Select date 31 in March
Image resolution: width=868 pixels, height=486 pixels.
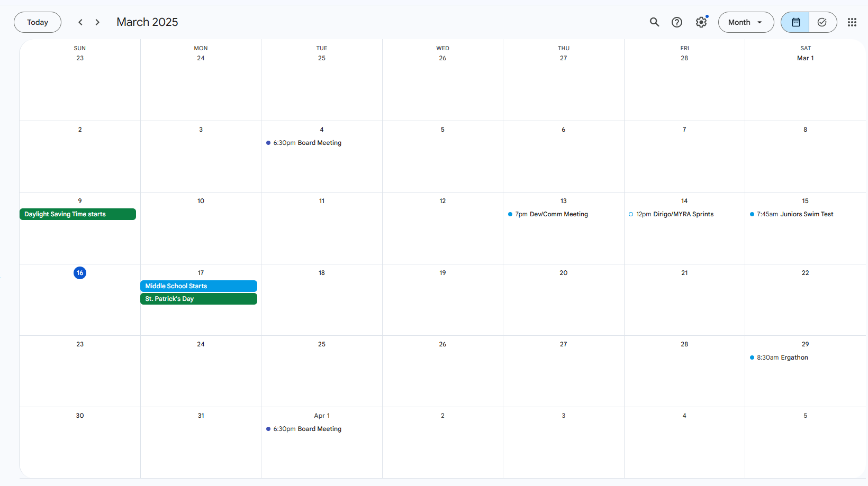201,416
